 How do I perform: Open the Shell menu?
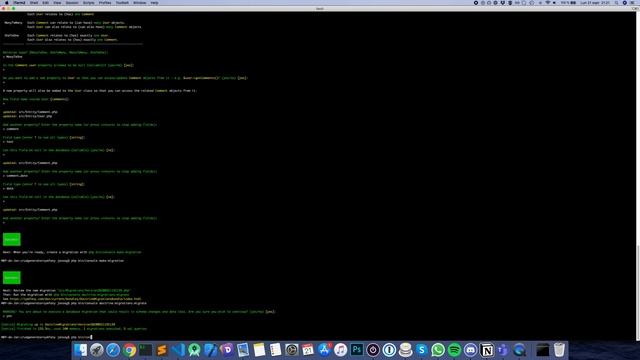pos(34,2)
